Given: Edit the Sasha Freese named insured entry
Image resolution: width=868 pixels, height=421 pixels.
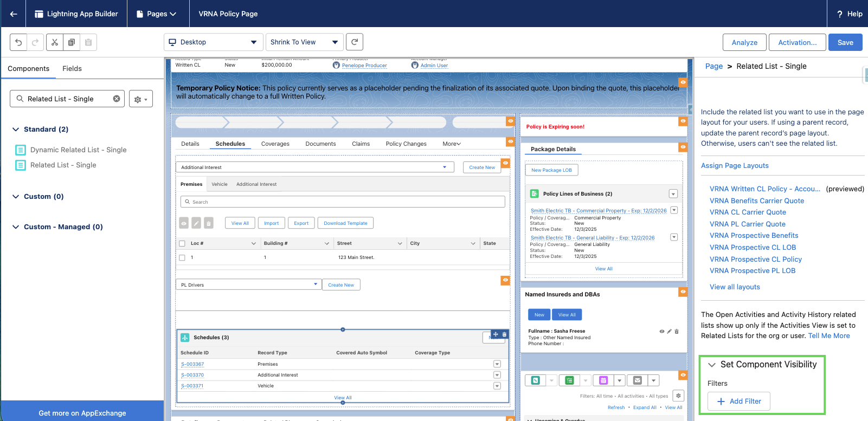Looking at the screenshot, I should (x=669, y=331).
